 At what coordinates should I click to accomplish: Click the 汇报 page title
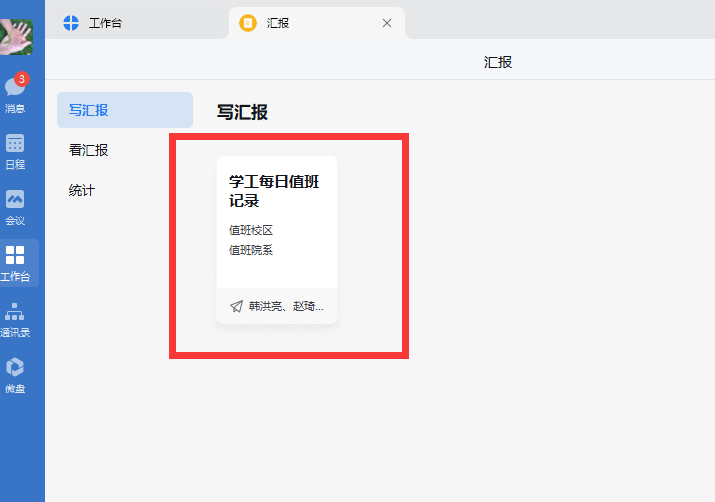click(498, 62)
